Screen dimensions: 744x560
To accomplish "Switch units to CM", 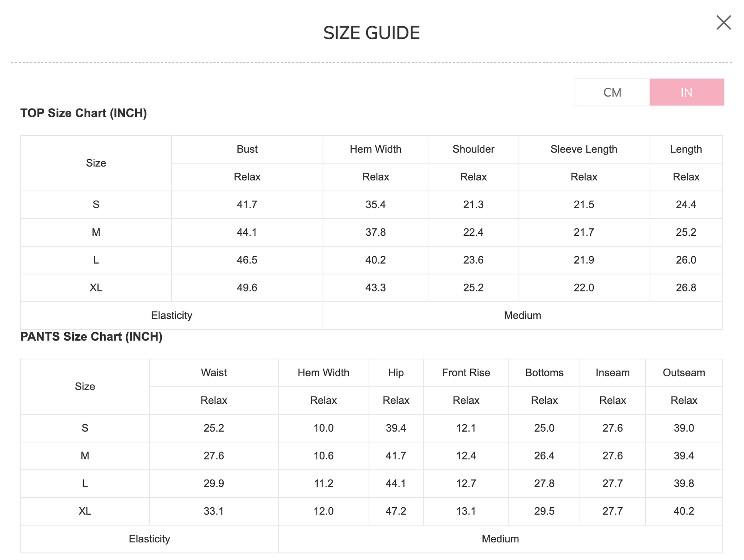I will (612, 92).
